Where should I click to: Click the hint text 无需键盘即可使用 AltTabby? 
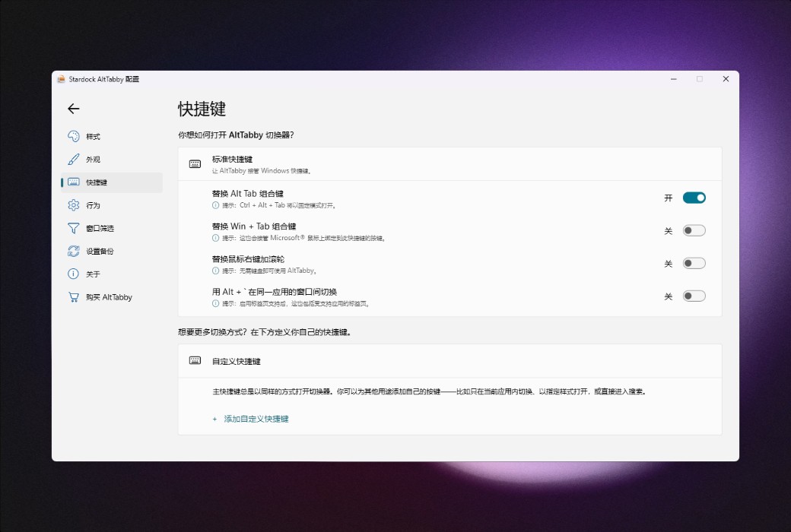(x=269, y=271)
